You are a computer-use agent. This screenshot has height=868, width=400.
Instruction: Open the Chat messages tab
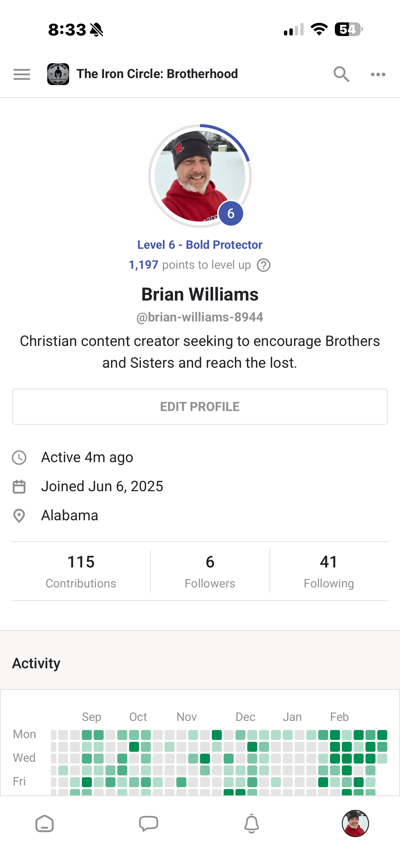point(148,824)
